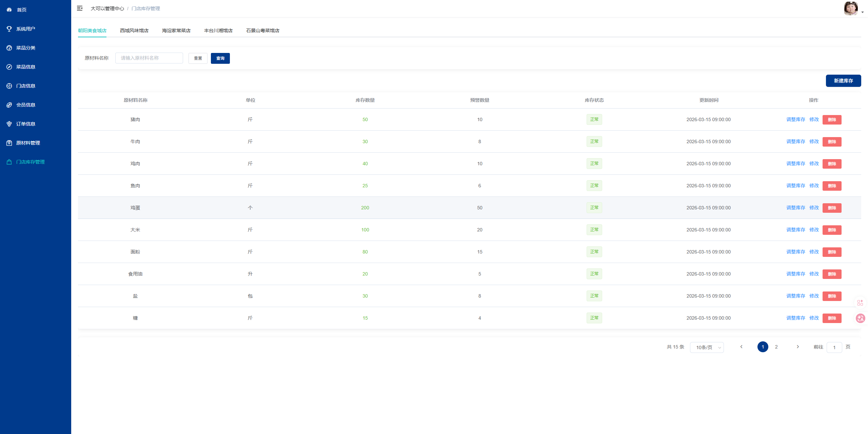Switch to 丰台川湘馆店 tab

(218, 31)
